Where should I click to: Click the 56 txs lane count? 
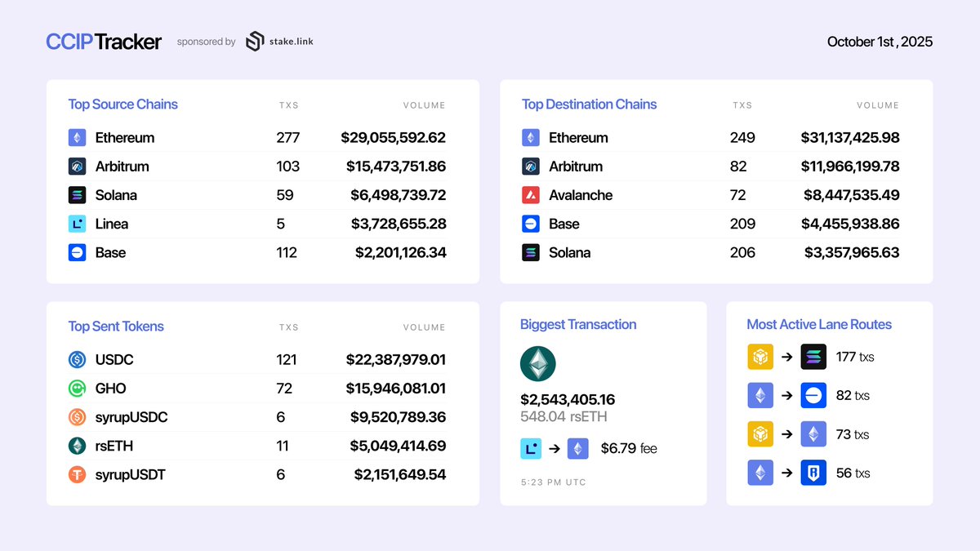[x=853, y=473]
